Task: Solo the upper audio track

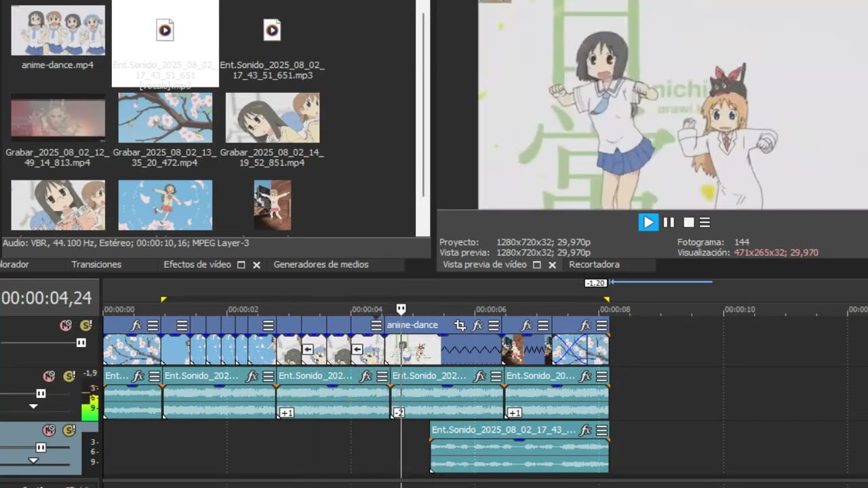Action: [69, 376]
